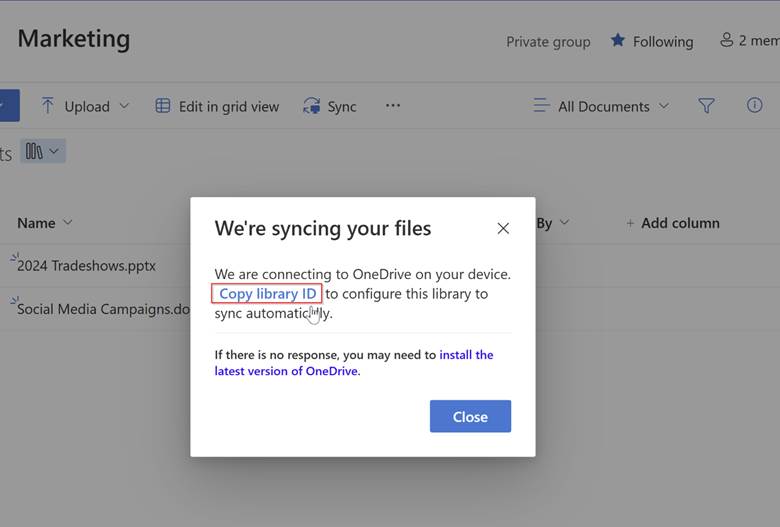Click the Marketing site title
Image resolution: width=780 pixels, height=527 pixels.
[74, 39]
